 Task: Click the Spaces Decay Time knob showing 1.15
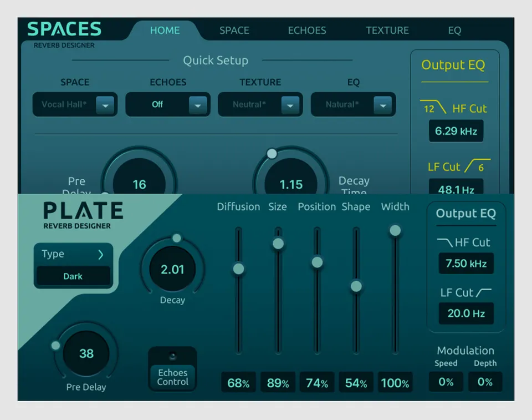[291, 176]
